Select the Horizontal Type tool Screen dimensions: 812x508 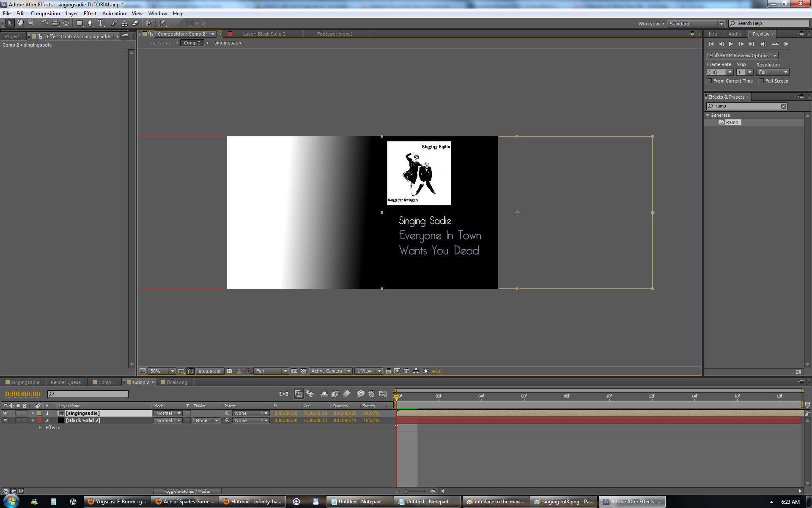click(101, 23)
